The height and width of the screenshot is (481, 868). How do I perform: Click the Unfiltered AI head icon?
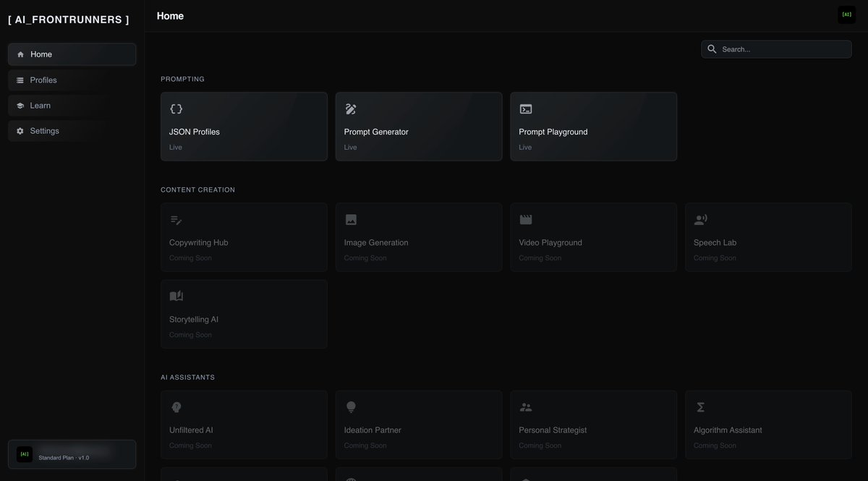coord(176,407)
